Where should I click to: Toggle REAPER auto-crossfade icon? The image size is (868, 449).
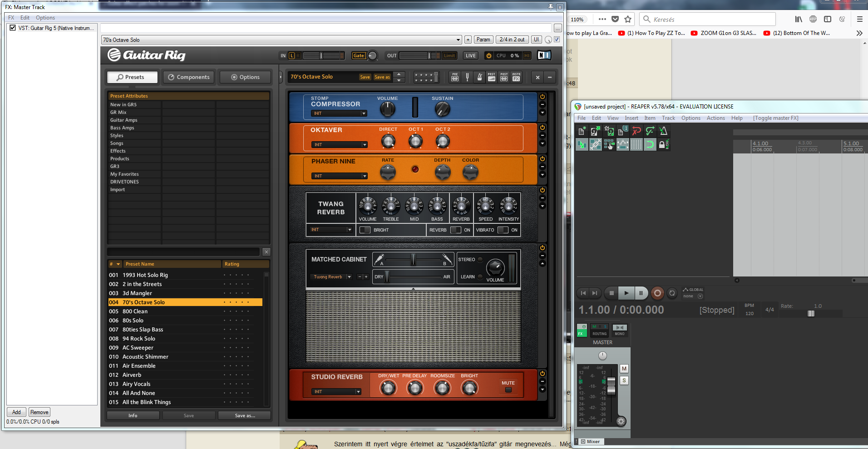pos(582,145)
